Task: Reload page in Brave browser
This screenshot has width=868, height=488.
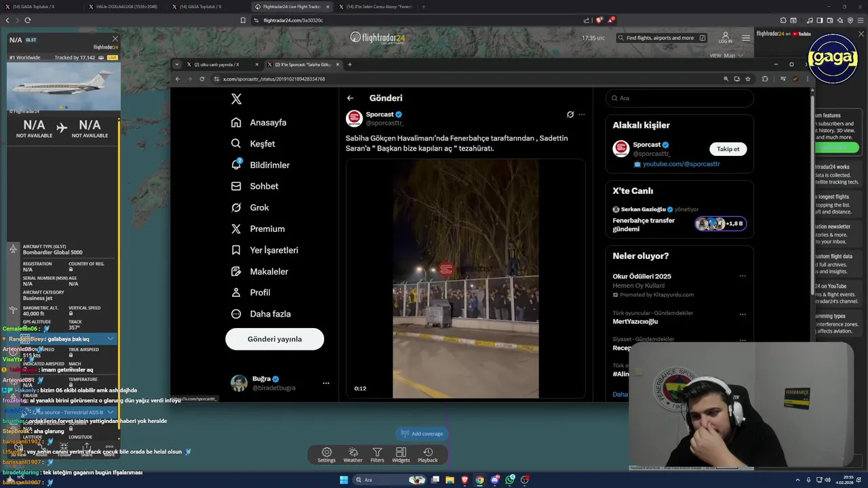Action: point(28,20)
